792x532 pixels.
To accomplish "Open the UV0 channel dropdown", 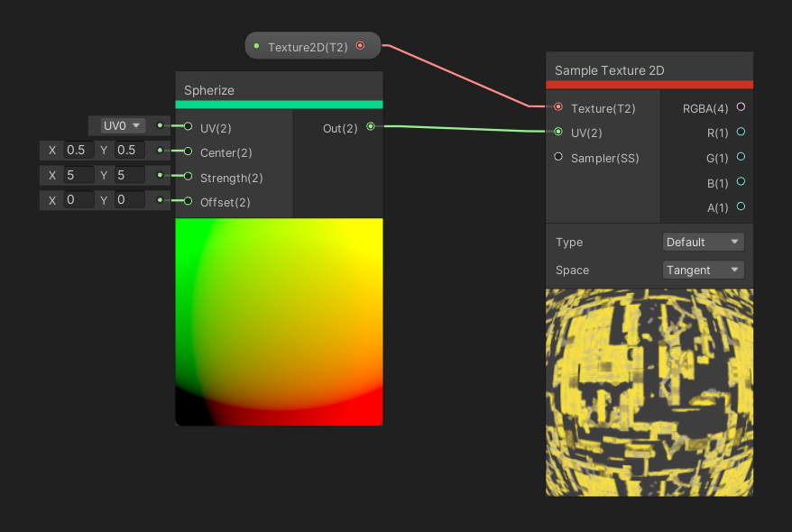I will [x=123, y=125].
